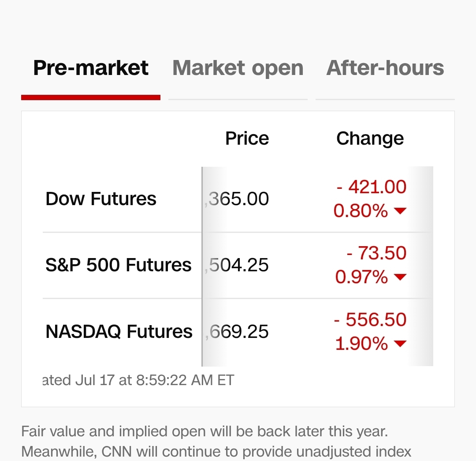
Task: Click the Dow Futures red down arrow
Action: point(400,210)
